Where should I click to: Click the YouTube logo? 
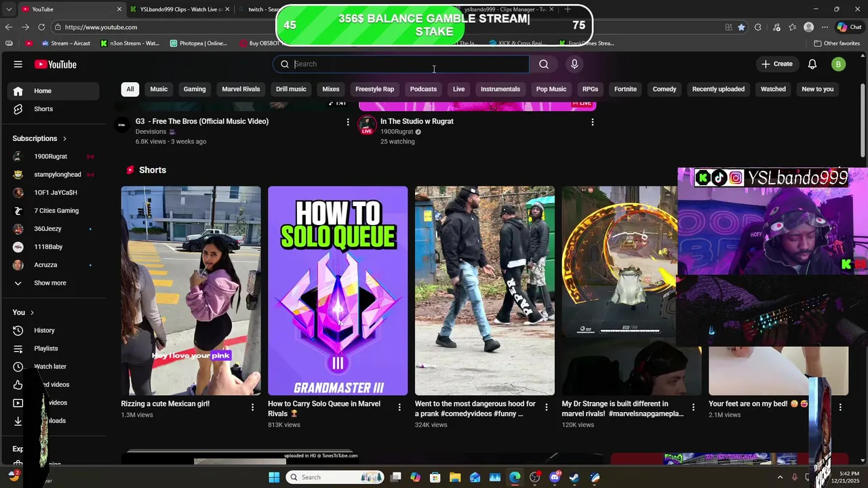pyautogui.click(x=56, y=64)
